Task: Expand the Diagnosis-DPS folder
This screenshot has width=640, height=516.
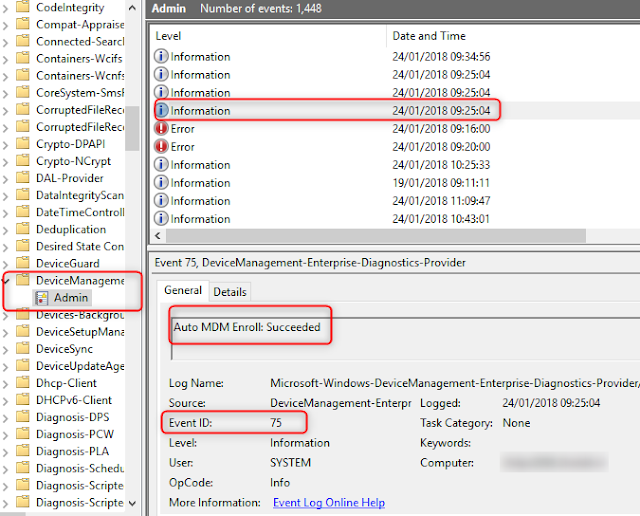Action: [5, 418]
